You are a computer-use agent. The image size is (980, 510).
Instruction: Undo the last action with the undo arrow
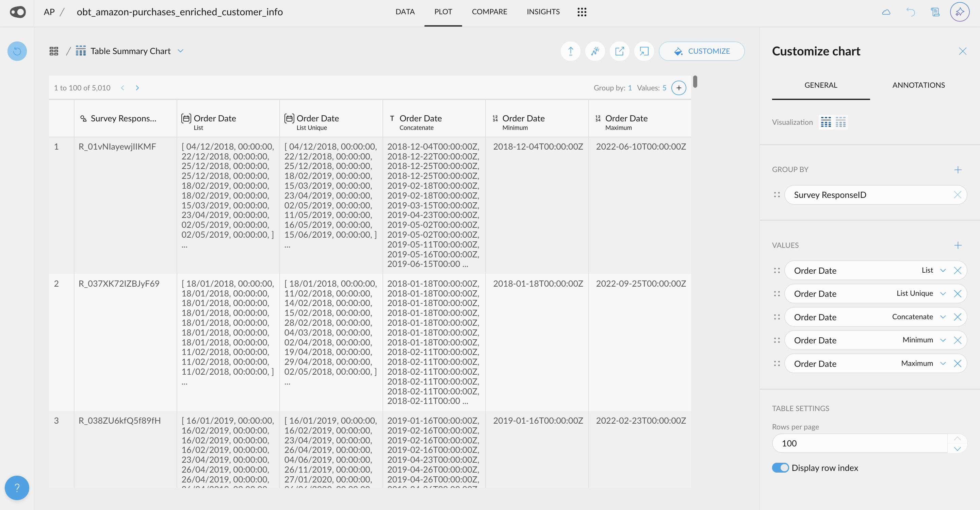910,12
